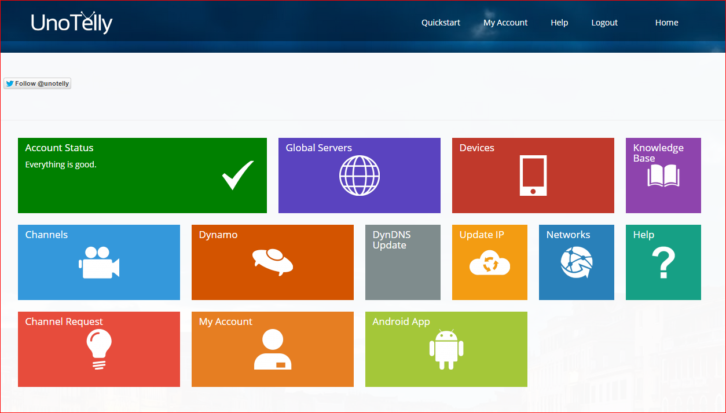Click the "Knowledge Base" tile label
The width and height of the screenshot is (726, 413).
(x=658, y=153)
